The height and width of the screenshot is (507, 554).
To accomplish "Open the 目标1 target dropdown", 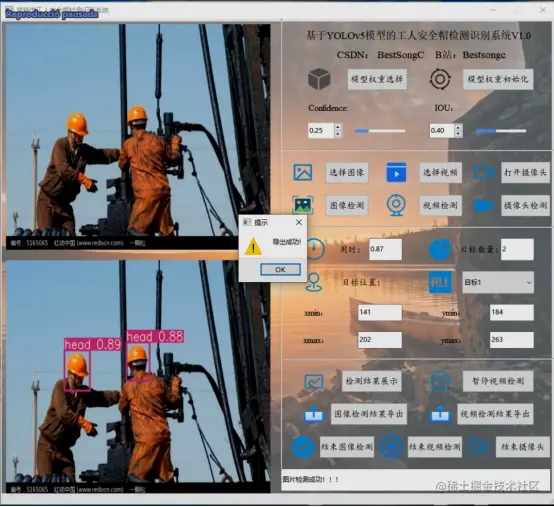I will pyautogui.click(x=498, y=282).
